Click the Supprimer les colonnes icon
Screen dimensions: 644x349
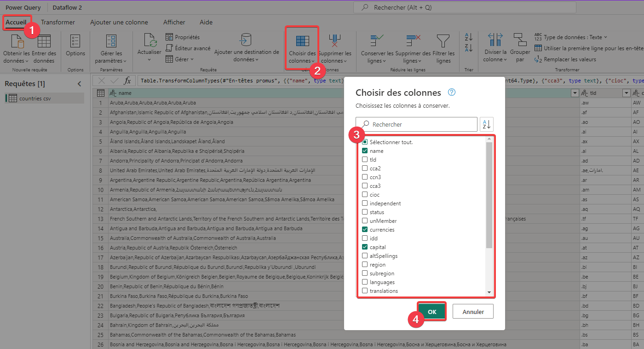[x=334, y=41]
